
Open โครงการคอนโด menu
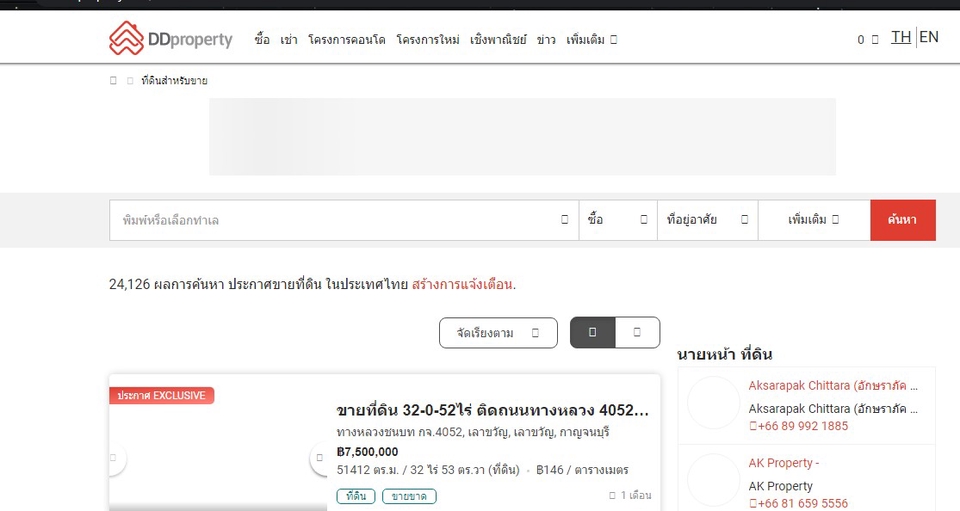[x=347, y=40]
